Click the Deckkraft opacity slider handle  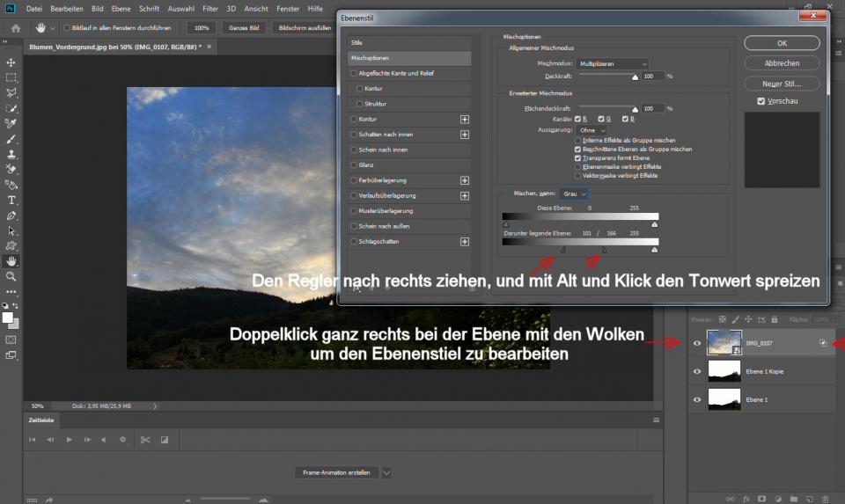point(635,77)
